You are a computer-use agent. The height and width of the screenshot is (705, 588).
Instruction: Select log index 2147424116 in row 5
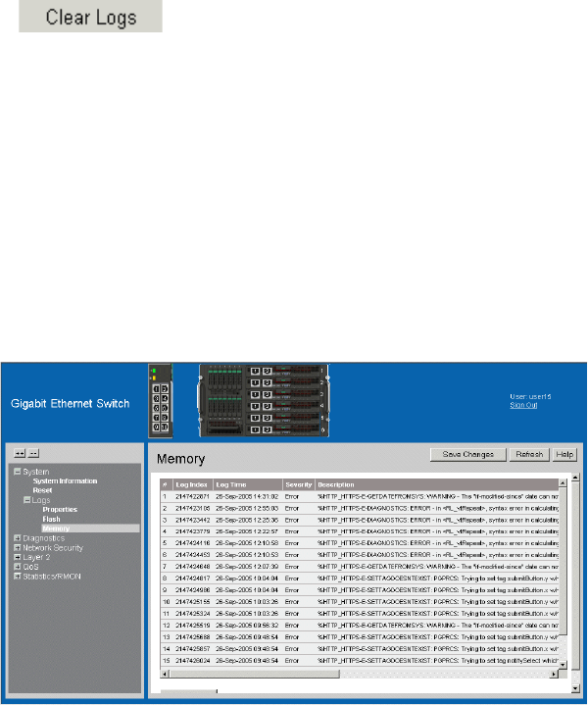point(192,543)
